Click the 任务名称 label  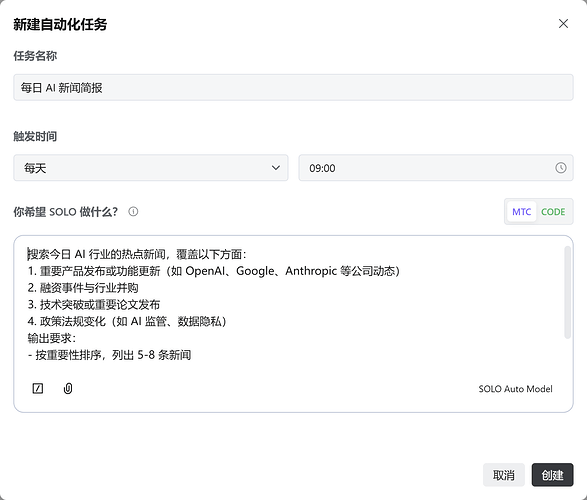(x=35, y=56)
